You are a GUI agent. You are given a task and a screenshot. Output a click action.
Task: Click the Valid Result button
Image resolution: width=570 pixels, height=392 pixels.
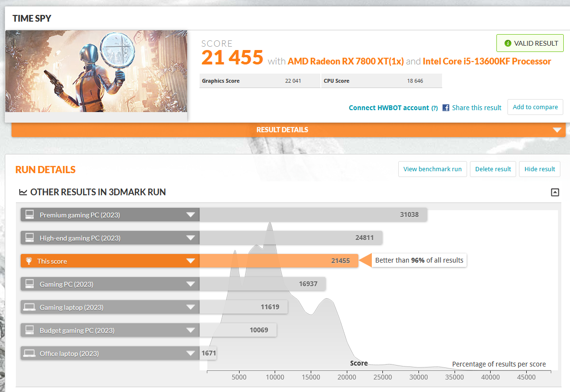click(x=530, y=43)
